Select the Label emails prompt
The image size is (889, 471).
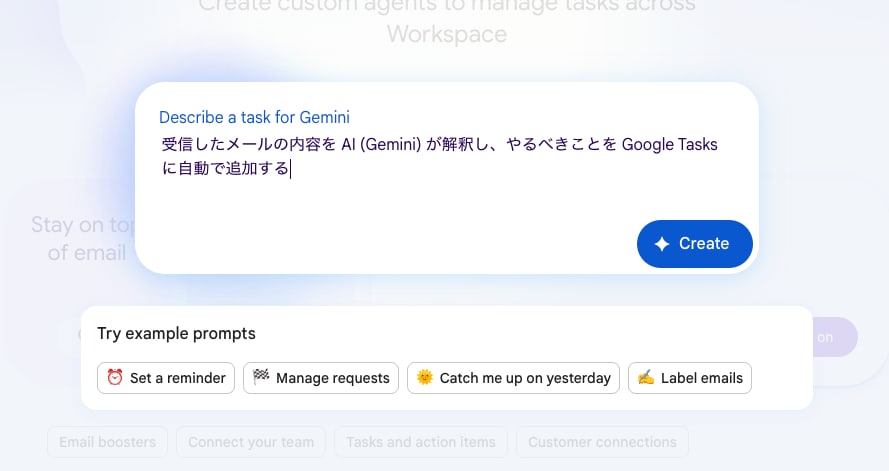690,378
